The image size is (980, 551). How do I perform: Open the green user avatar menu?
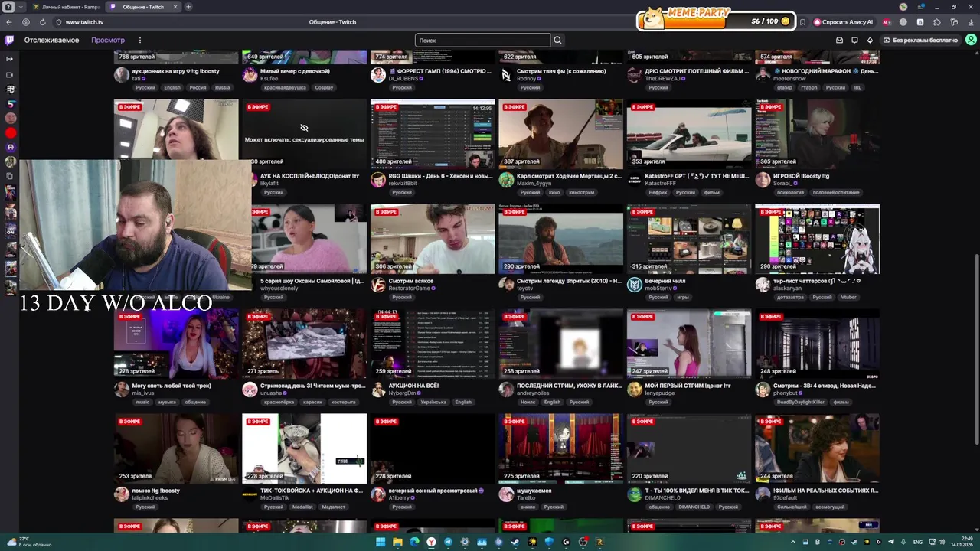pyautogui.click(x=971, y=40)
